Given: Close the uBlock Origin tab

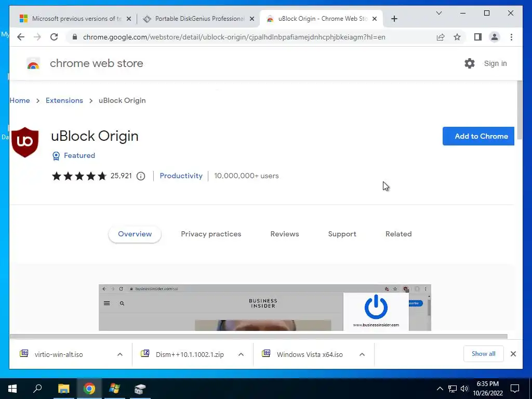Looking at the screenshot, I should tap(375, 19).
